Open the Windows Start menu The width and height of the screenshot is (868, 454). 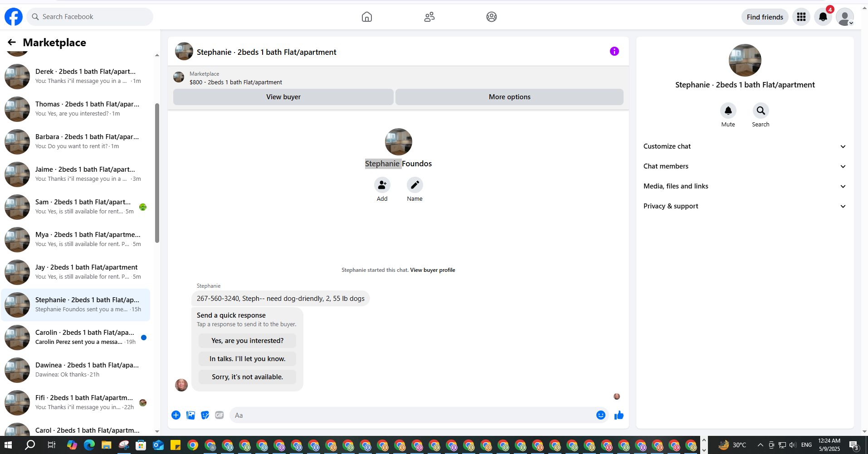coord(8,445)
